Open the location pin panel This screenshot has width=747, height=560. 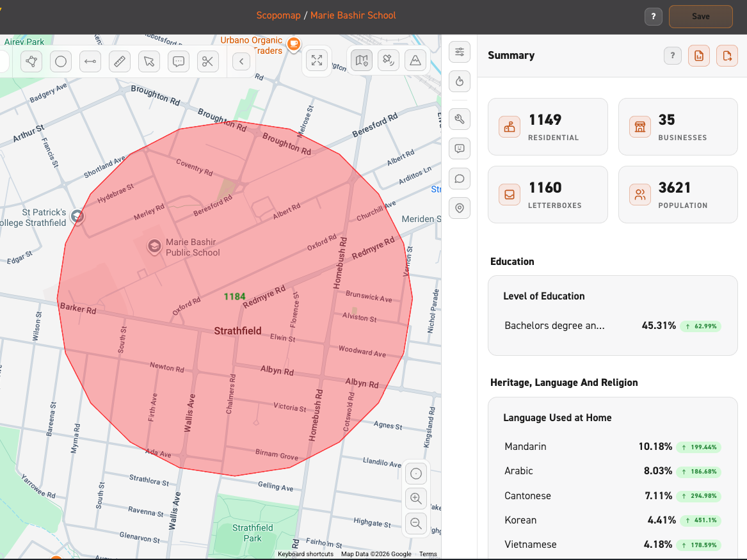[460, 208]
